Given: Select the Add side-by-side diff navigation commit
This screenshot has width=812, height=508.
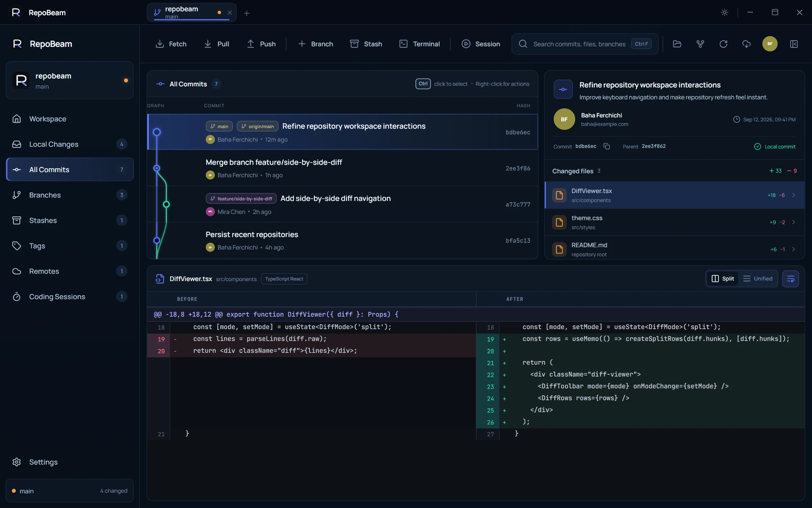Looking at the screenshot, I should pos(342,205).
